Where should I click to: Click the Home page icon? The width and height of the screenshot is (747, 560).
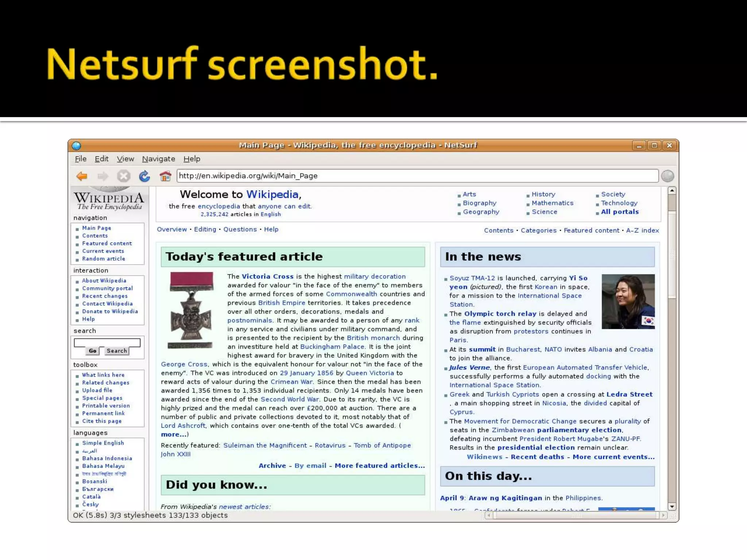pyautogui.click(x=165, y=176)
